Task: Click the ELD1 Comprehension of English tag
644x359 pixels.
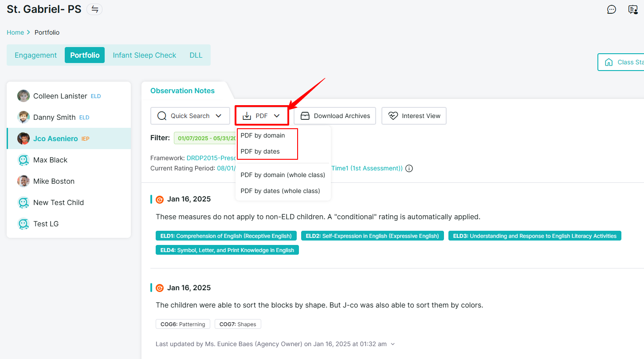Action: tap(226, 236)
